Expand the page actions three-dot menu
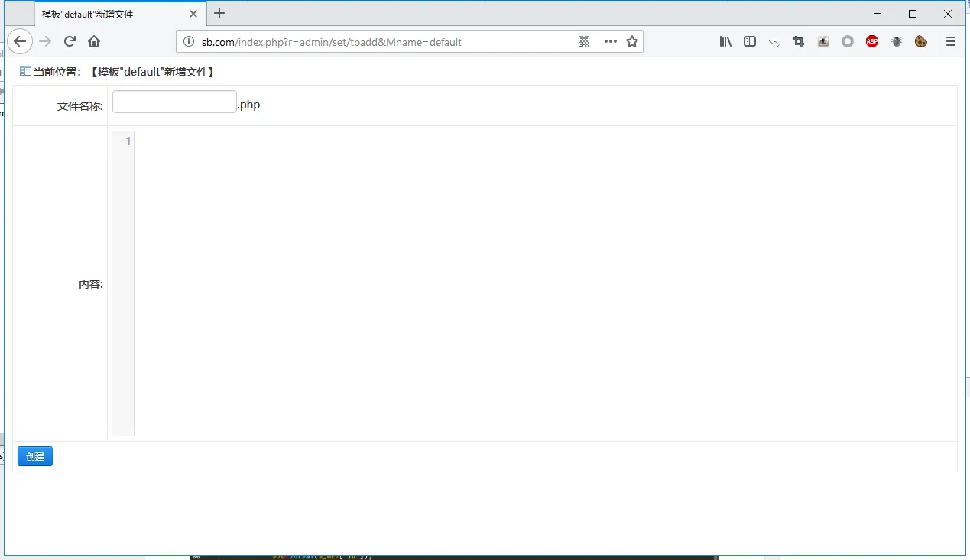Screen dimensions: 970x560 pyautogui.click(x=610, y=42)
